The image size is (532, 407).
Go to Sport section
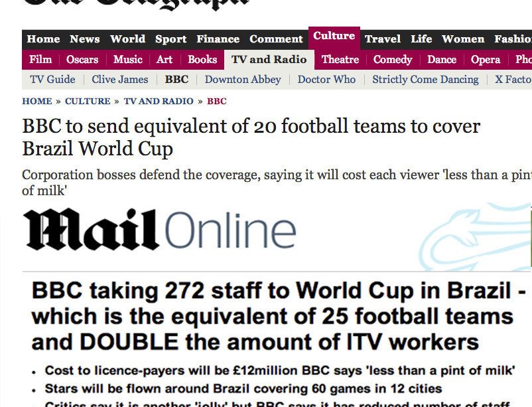[x=170, y=39]
